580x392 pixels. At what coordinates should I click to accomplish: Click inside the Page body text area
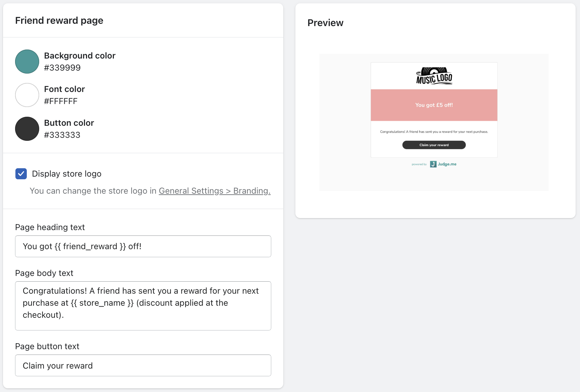tap(143, 306)
